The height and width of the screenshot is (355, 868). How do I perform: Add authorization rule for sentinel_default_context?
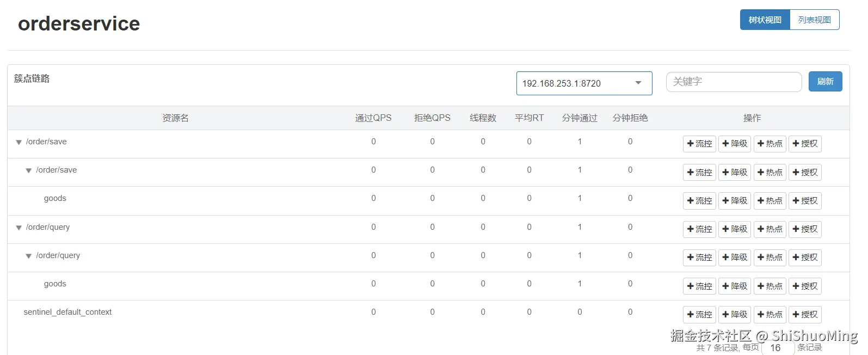805,315
